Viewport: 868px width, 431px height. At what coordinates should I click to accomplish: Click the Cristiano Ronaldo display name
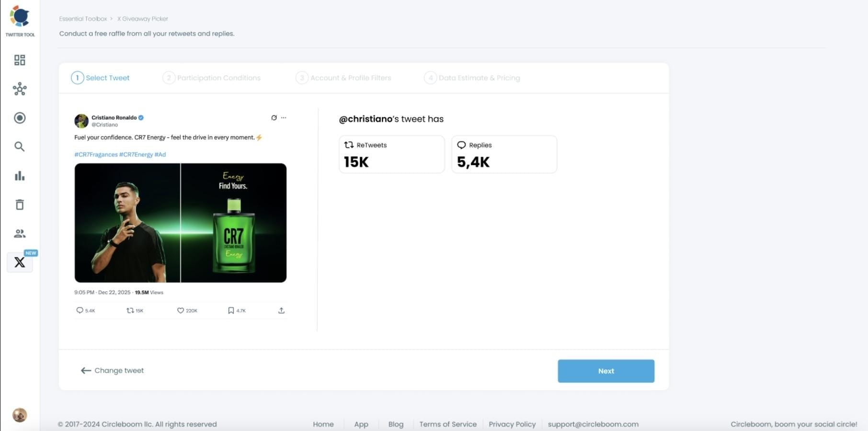point(114,117)
